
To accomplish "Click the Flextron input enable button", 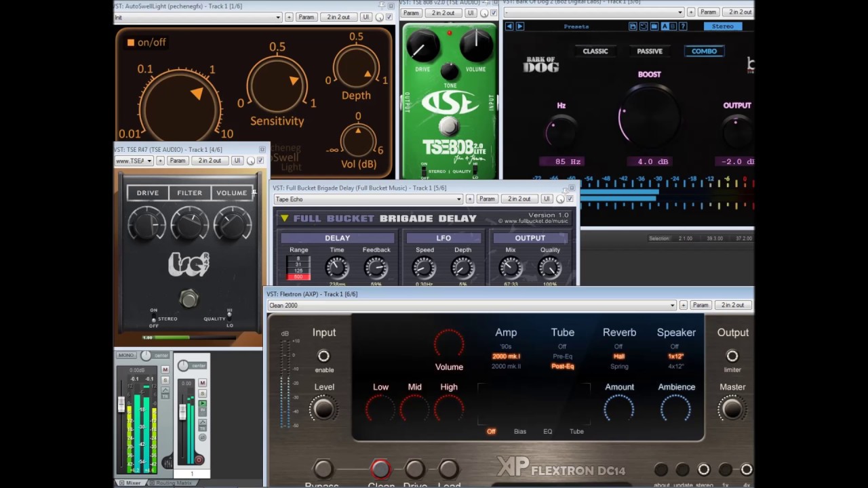I will [x=324, y=356].
